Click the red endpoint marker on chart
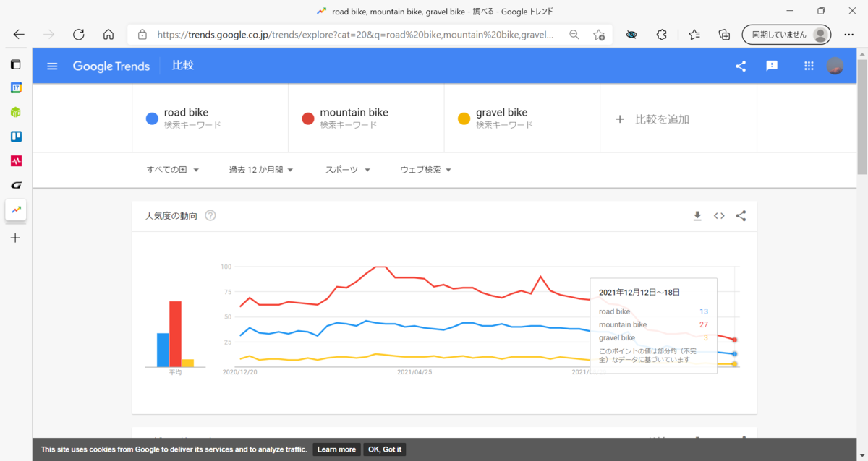The height and width of the screenshot is (461, 868). (x=734, y=340)
